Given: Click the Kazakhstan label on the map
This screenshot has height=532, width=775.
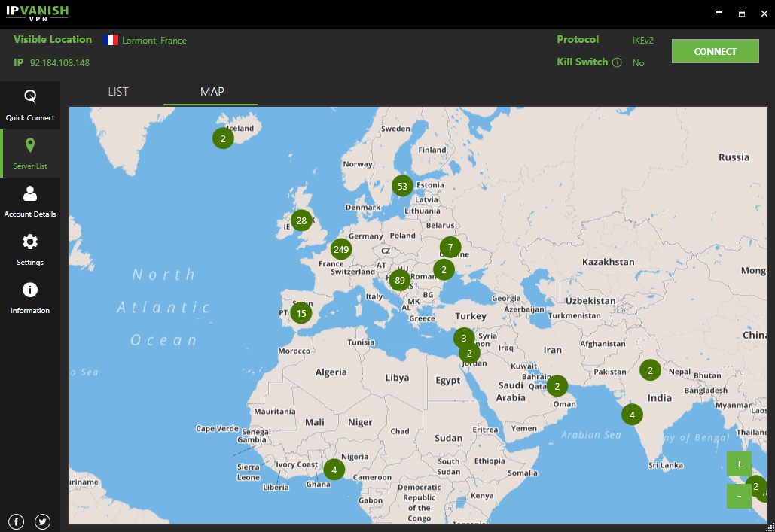Looking at the screenshot, I should [609, 262].
